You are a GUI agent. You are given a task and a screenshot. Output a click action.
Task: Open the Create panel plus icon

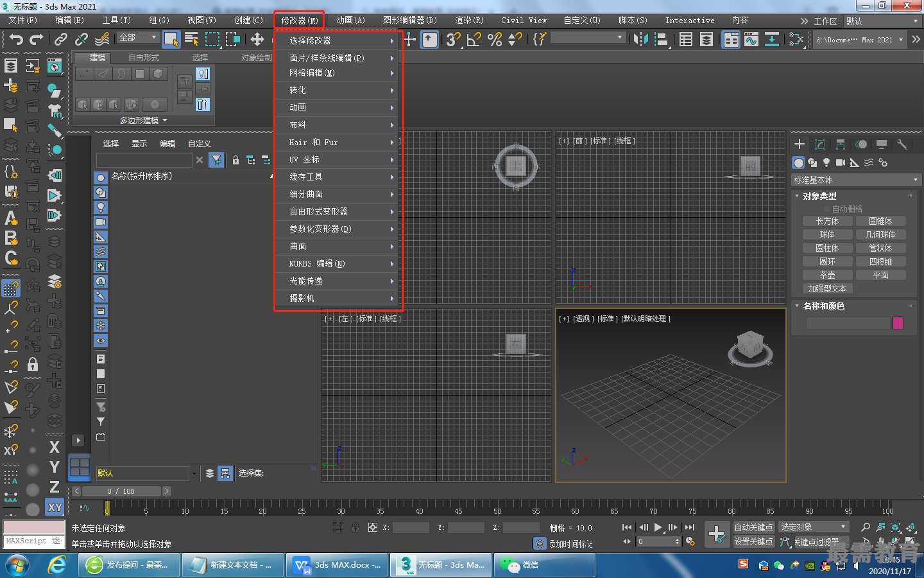pos(800,144)
